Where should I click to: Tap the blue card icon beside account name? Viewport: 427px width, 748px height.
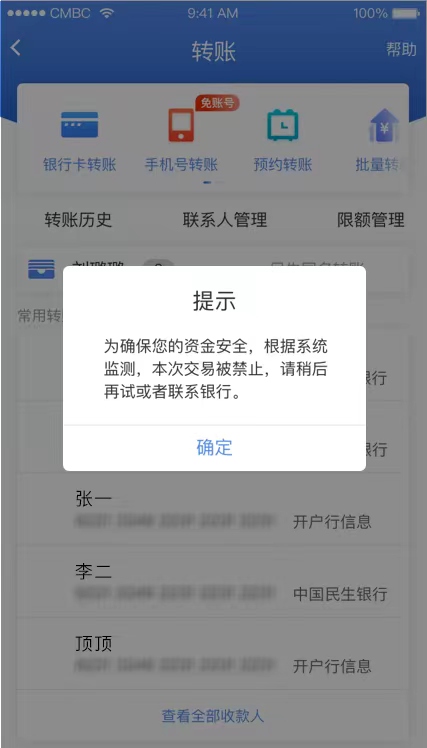point(42,270)
